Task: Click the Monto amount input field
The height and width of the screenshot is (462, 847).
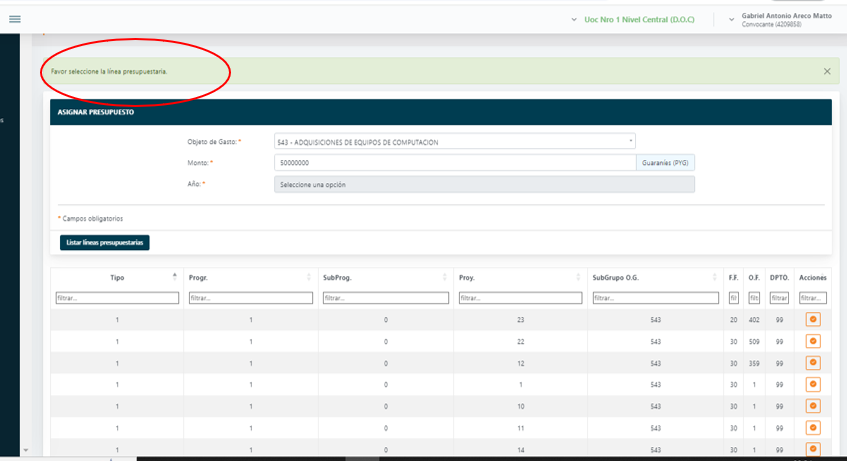Action: tap(455, 163)
